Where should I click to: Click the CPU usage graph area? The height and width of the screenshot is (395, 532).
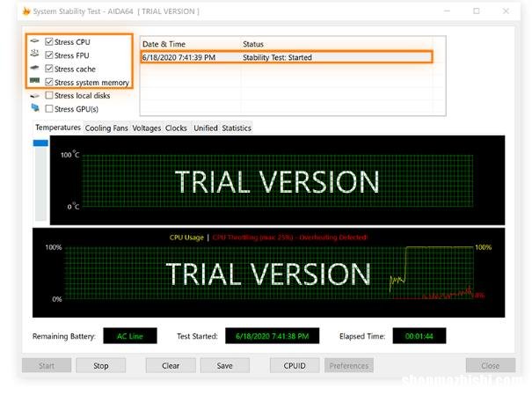pos(268,273)
